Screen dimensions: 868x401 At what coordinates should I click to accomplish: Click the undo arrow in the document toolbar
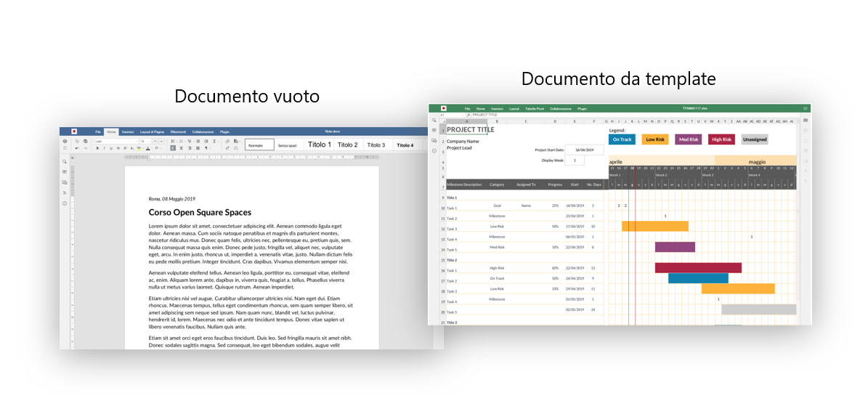click(78, 148)
